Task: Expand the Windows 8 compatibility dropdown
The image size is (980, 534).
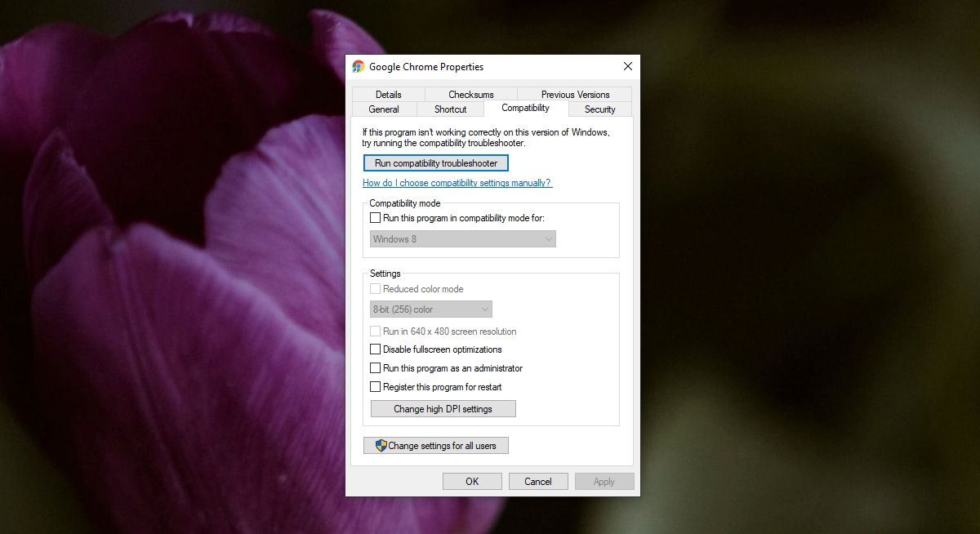Action: (x=463, y=239)
